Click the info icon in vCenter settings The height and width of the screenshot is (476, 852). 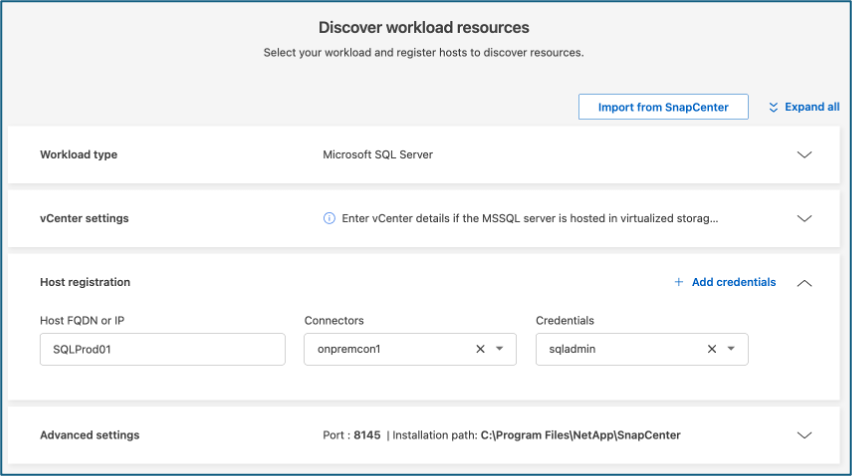(329, 218)
